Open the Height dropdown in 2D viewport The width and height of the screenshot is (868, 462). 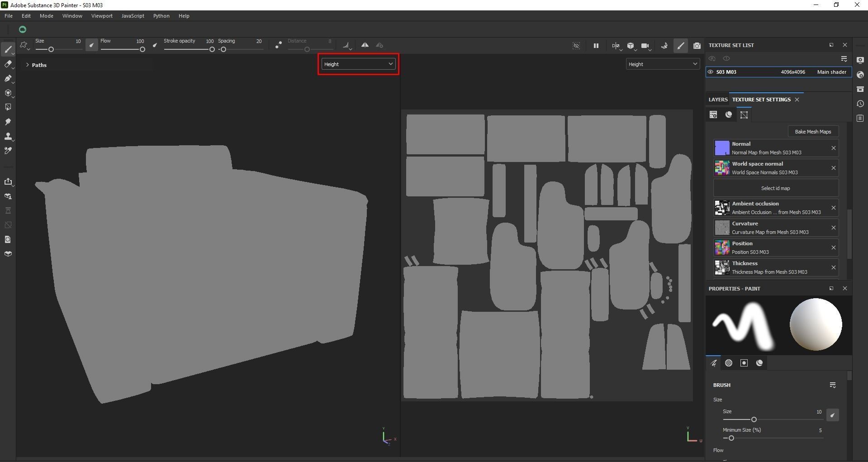(x=663, y=64)
